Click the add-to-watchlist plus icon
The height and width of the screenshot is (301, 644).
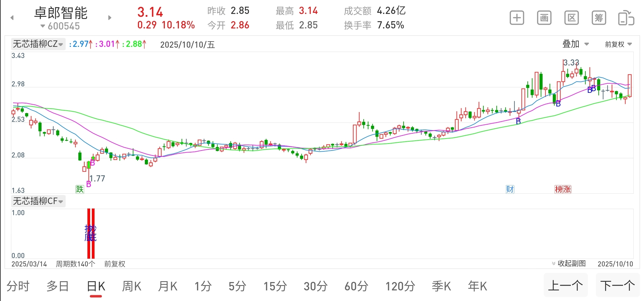click(x=517, y=18)
